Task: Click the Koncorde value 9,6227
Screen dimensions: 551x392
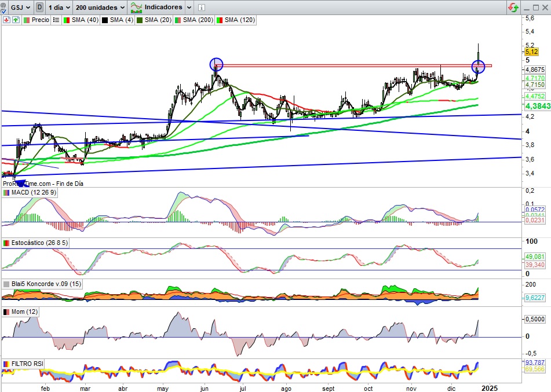Action: click(535, 298)
